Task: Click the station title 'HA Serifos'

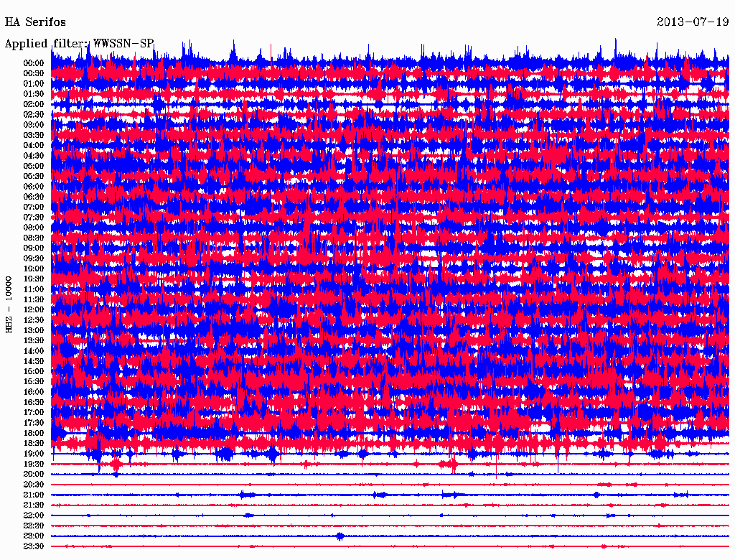Action: (35, 22)
